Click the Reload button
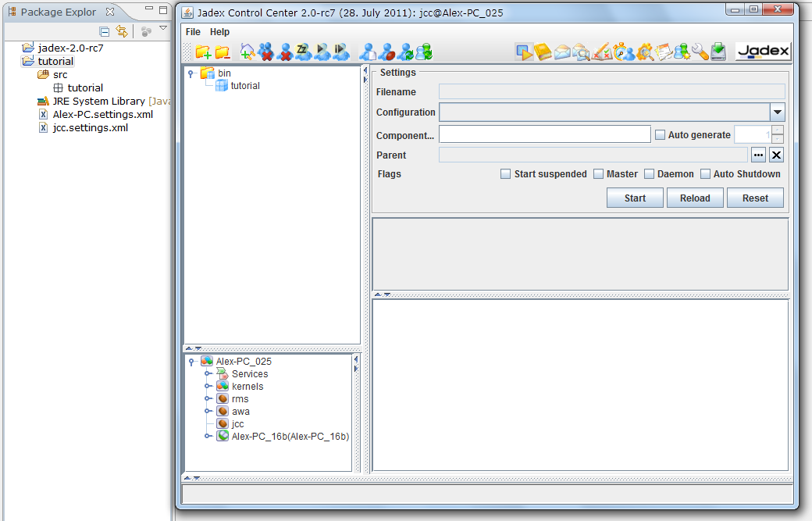The height and width of the screenshot is (521, 812). (694, 197)
